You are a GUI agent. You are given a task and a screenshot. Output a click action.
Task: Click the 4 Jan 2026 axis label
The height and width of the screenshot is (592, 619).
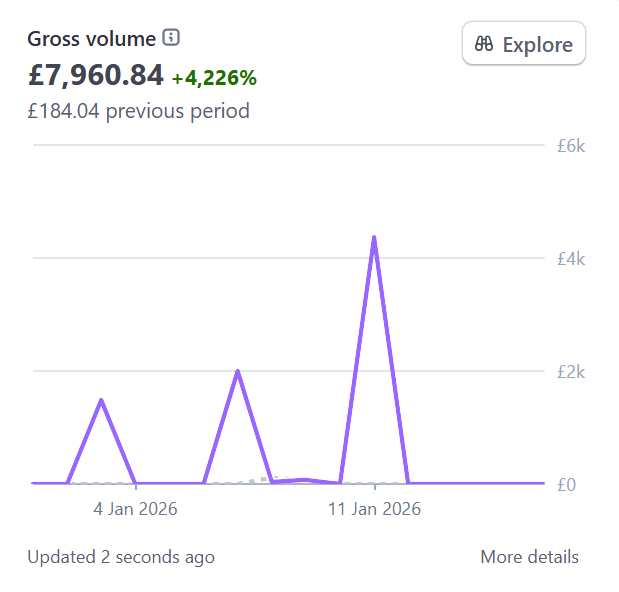pos(135,509)
